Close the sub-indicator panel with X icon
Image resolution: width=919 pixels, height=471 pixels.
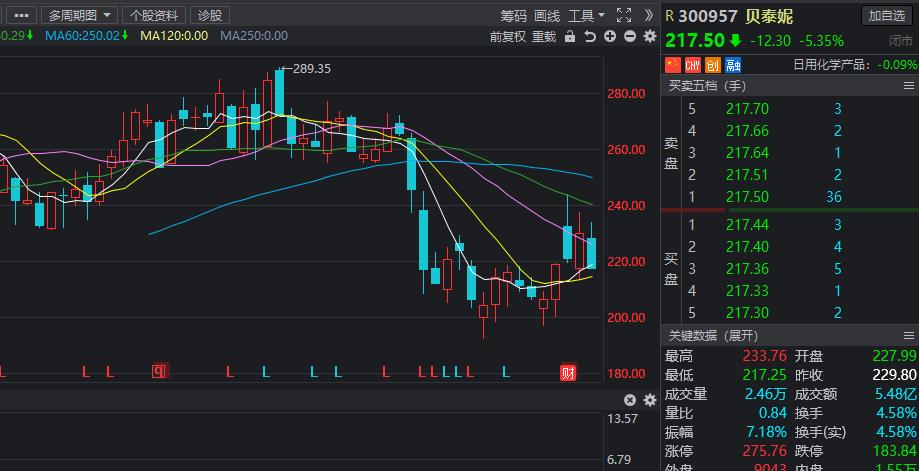(x=631, y=400)
